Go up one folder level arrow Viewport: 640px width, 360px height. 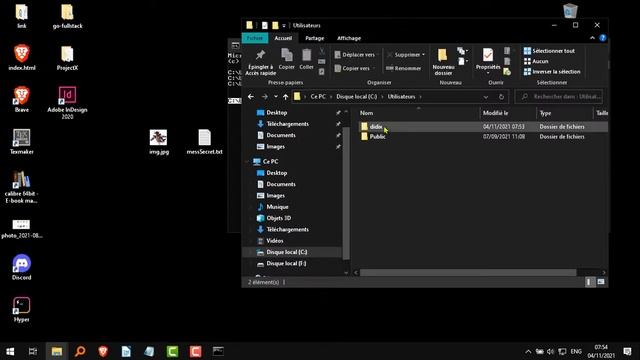[x=286, y=97]
